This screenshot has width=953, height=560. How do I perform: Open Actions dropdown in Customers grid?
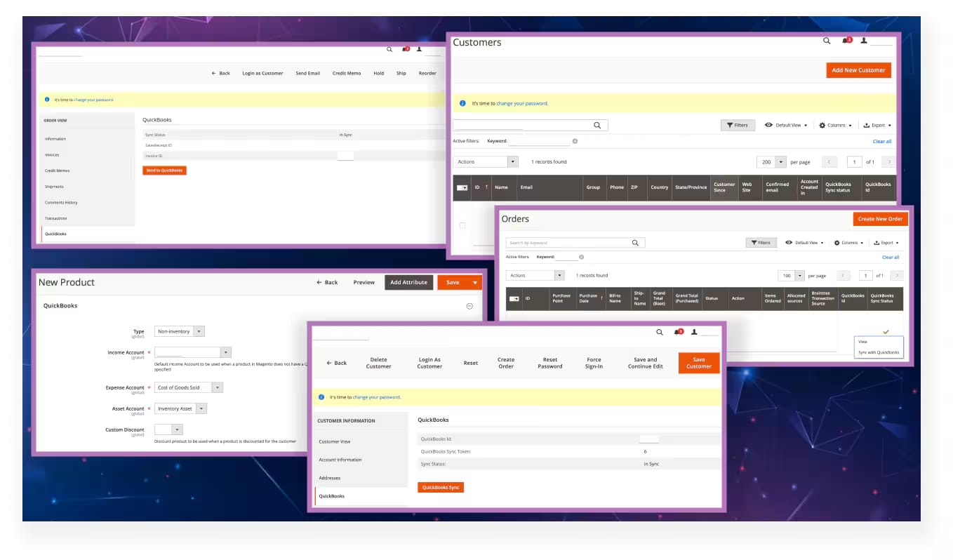(x=486, y=161)
